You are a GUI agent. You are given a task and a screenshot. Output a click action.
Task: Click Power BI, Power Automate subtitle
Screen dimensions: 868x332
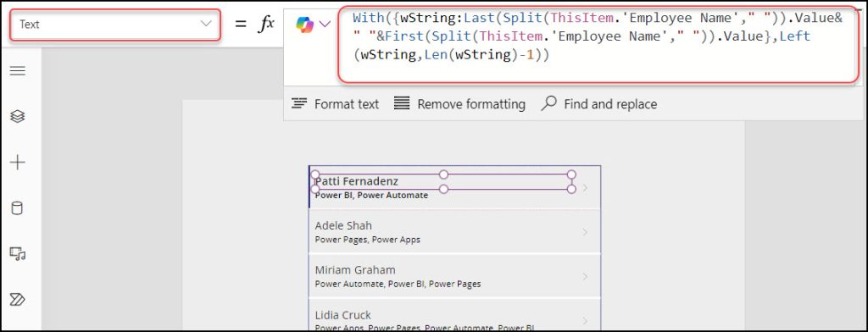tap(371, 195)
